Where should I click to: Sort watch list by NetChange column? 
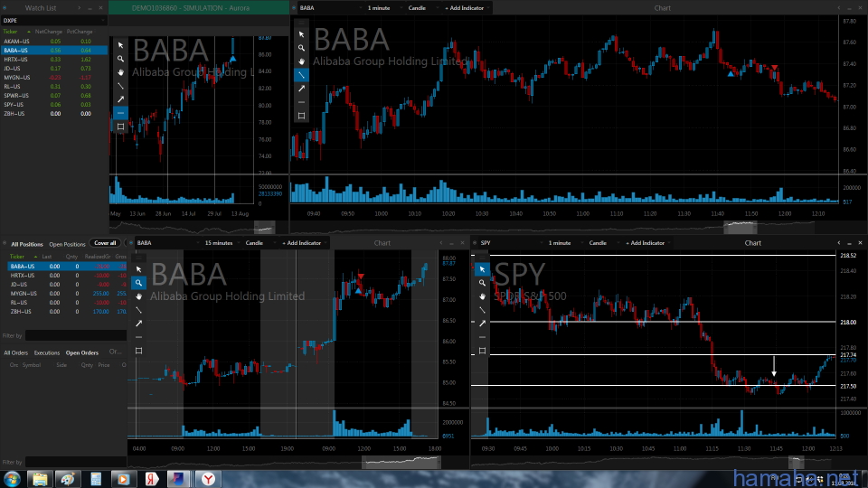(49, 32)
